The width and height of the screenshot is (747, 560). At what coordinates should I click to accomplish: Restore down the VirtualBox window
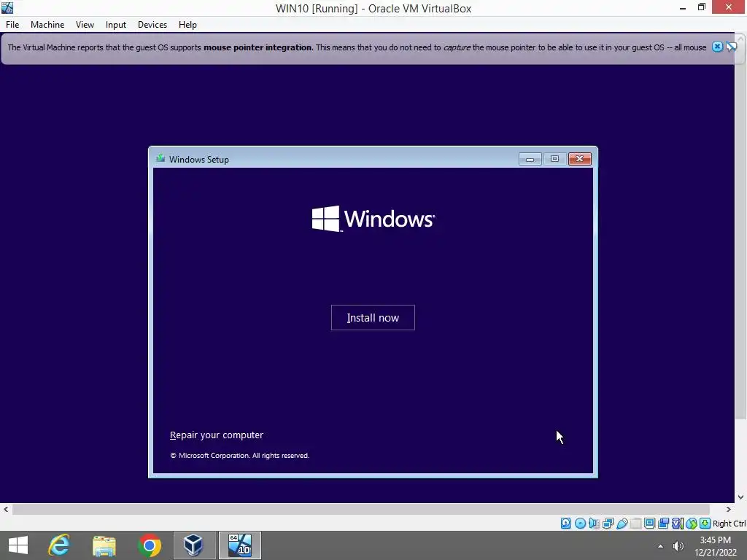[x=701, y=7]
